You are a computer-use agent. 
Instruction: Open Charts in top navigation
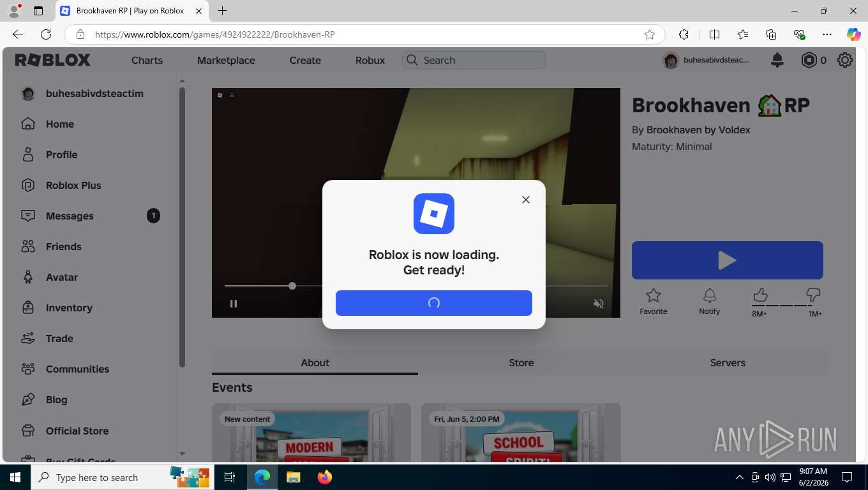pyautogui.click(x=147, y=60)
